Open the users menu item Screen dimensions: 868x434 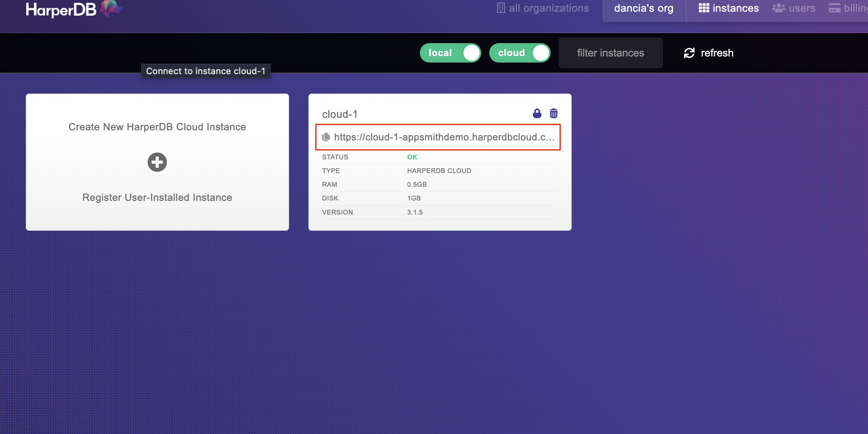coord(802,8)
